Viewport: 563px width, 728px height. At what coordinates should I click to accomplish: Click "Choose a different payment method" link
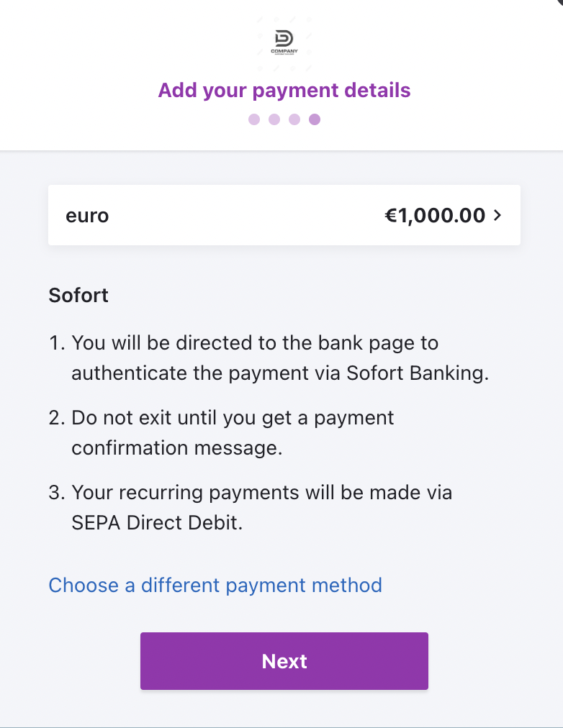[215, 585]
